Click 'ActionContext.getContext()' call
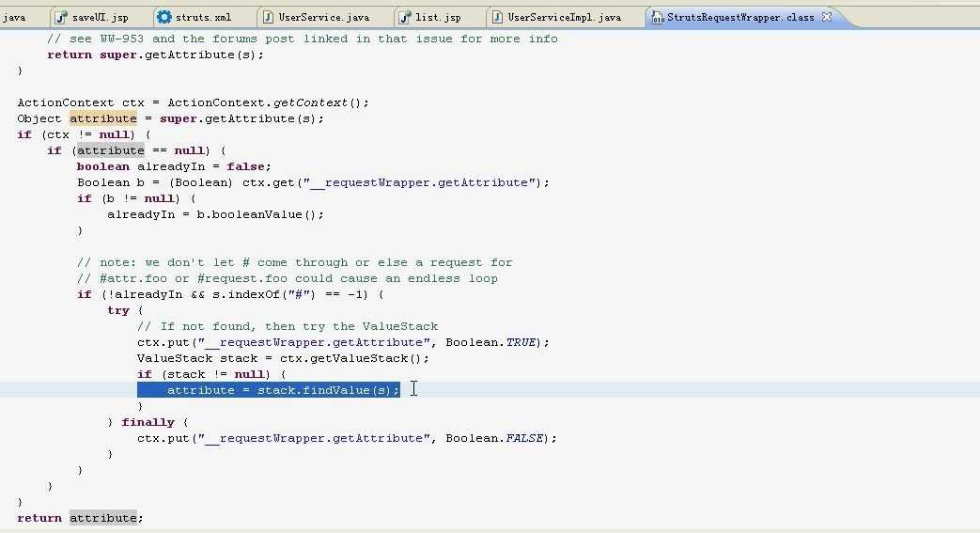Image resolution: width=980 pixels, height=533 pixels. (268, 102)
